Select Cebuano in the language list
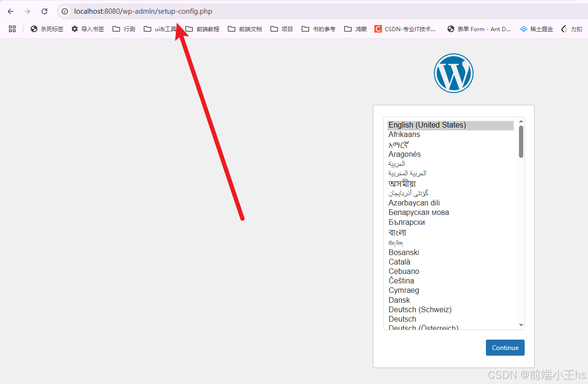Image resolution: width=588 pixels, height=384 pixels. (450, 272)
